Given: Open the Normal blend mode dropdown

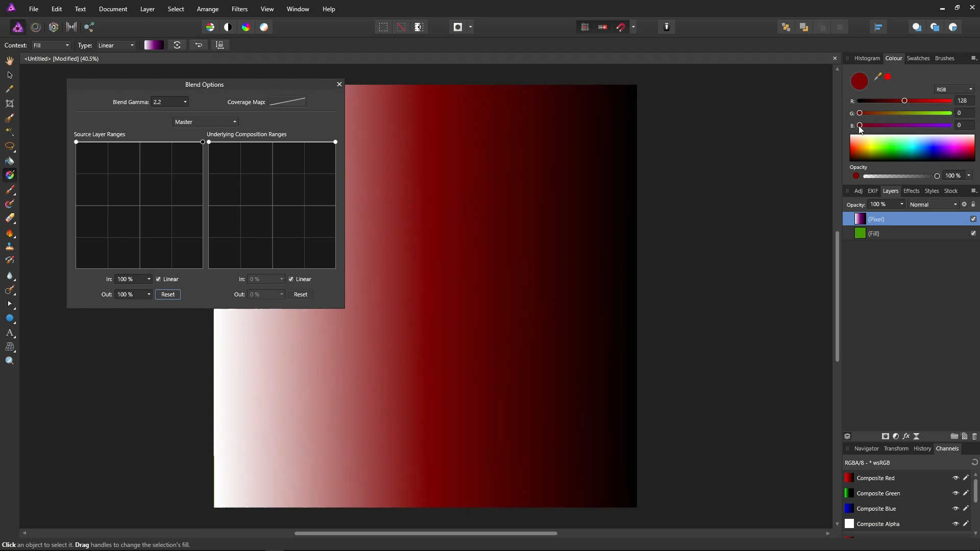Looking at the screenshot, I should click(x=934, y=205).
